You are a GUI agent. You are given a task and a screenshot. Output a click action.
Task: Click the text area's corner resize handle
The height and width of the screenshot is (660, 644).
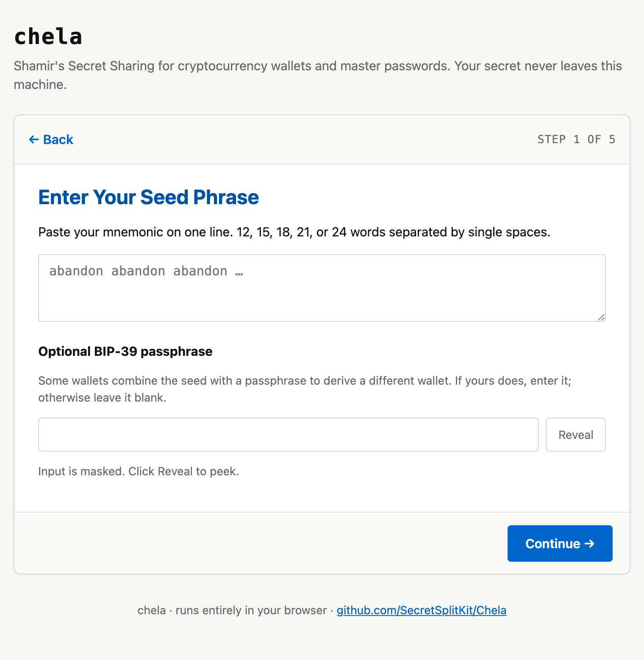[x=601, y=317]
